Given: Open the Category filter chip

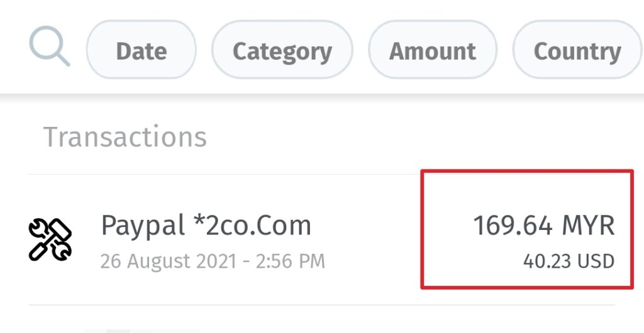Looking at the screenshot, I should [x=282, y=50].
